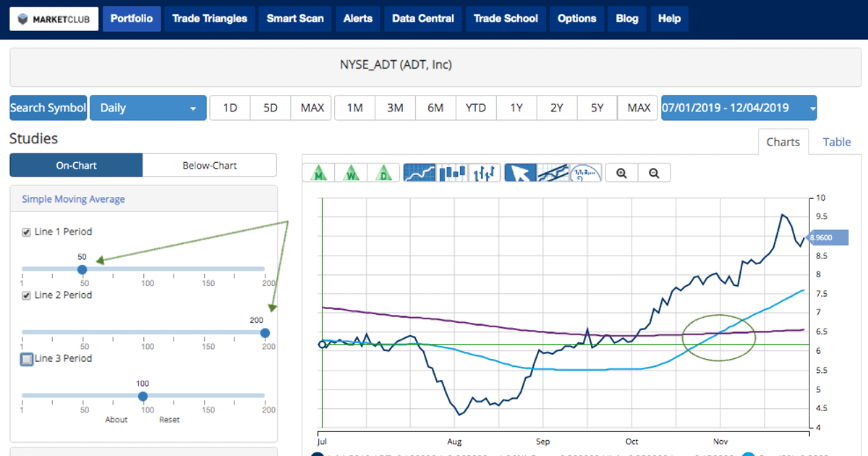
Task: Open the Blog link
Action: [x=627, y=19]
